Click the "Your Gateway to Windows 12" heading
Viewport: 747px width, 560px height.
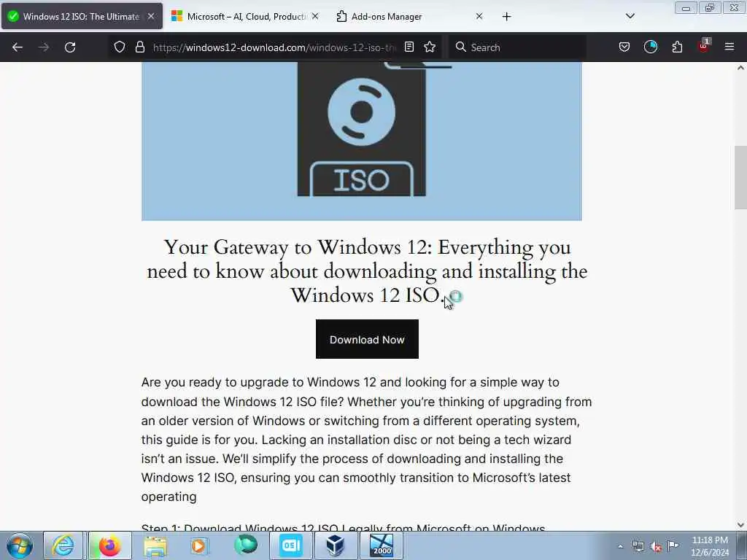[367, 271]
